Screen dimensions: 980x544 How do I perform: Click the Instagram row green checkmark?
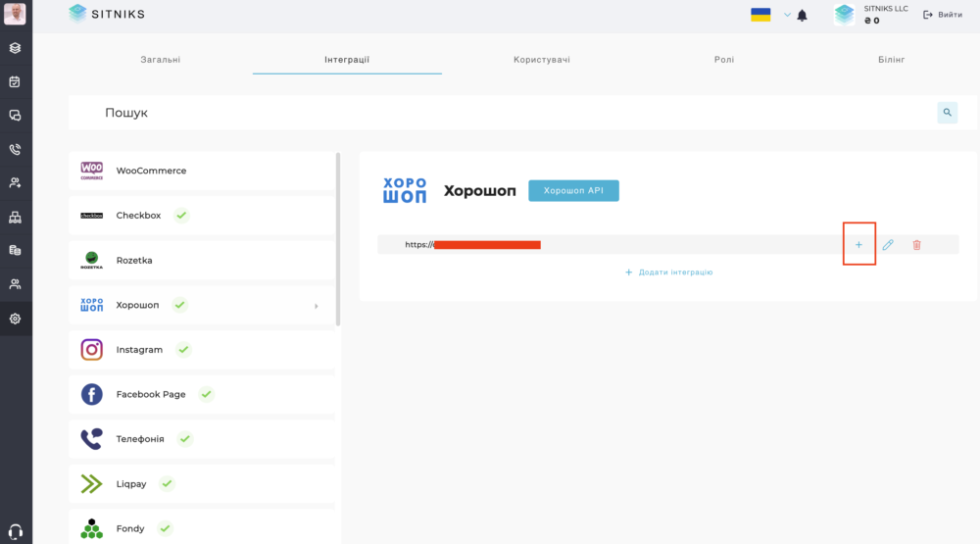coord(183,350)
